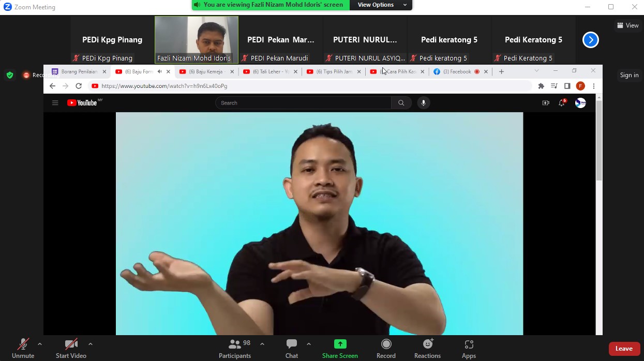This screenshot has width=644, height=361.
Task: Change layout with View button
Action: tap(628, 25)
